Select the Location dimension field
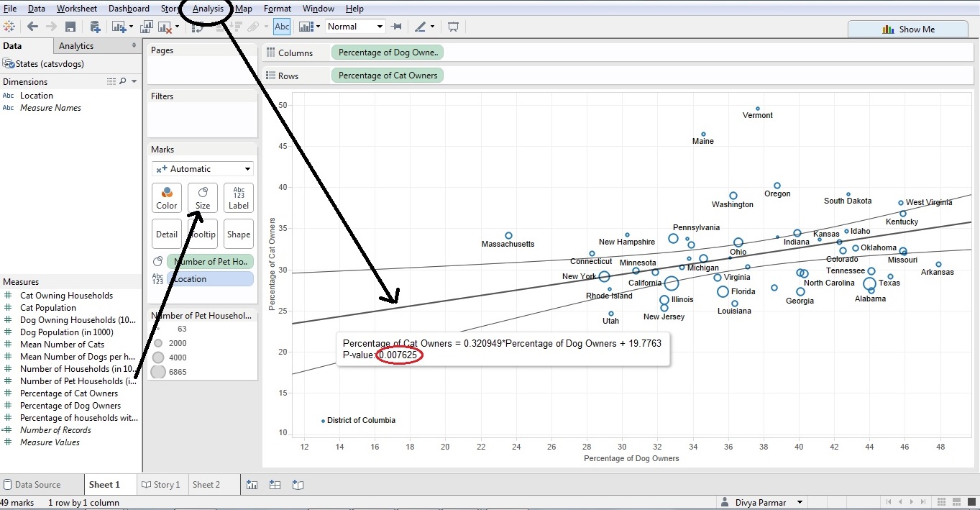980x510 pixels. [x=37, y=96]
